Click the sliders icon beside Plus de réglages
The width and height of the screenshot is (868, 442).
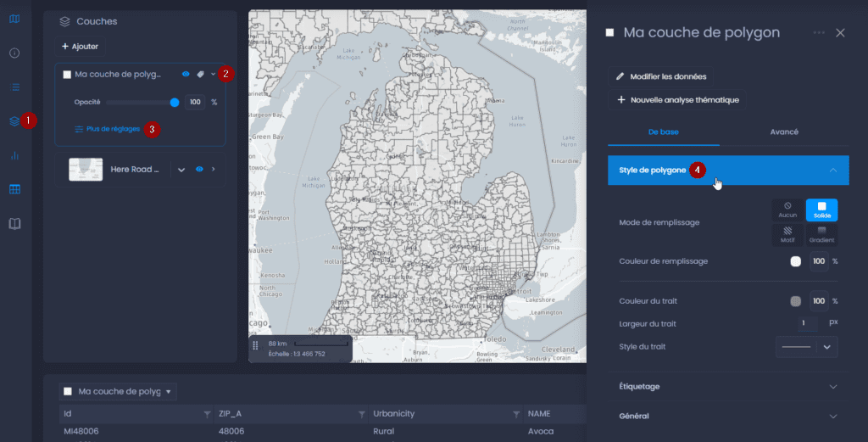(79, 129)
